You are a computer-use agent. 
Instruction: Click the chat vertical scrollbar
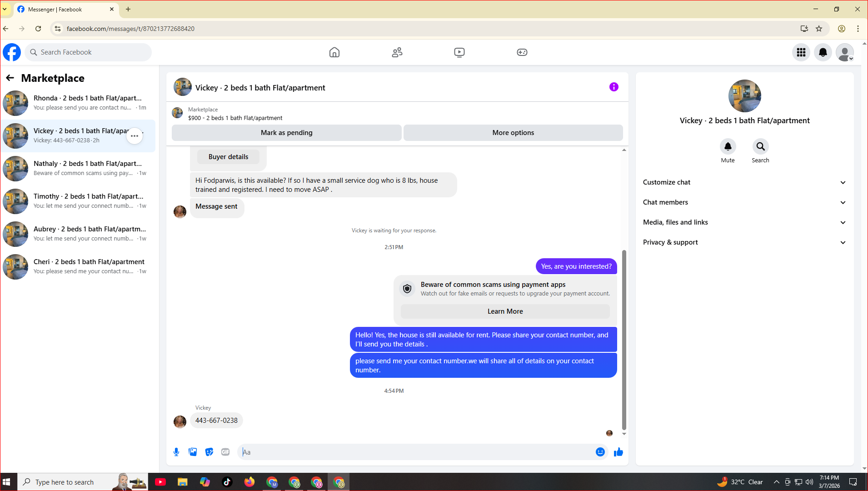(624, 339)
